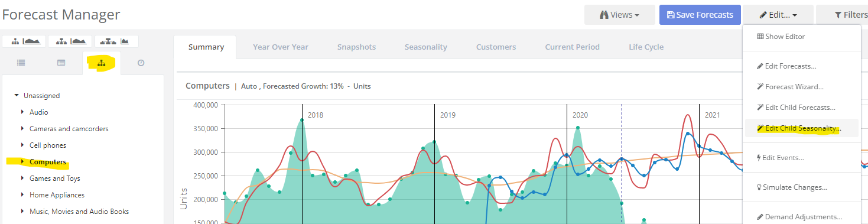Viewport: 868px width, 224px height.
Task: Select third hierarchy chart view button
Action: pos(116,41)
